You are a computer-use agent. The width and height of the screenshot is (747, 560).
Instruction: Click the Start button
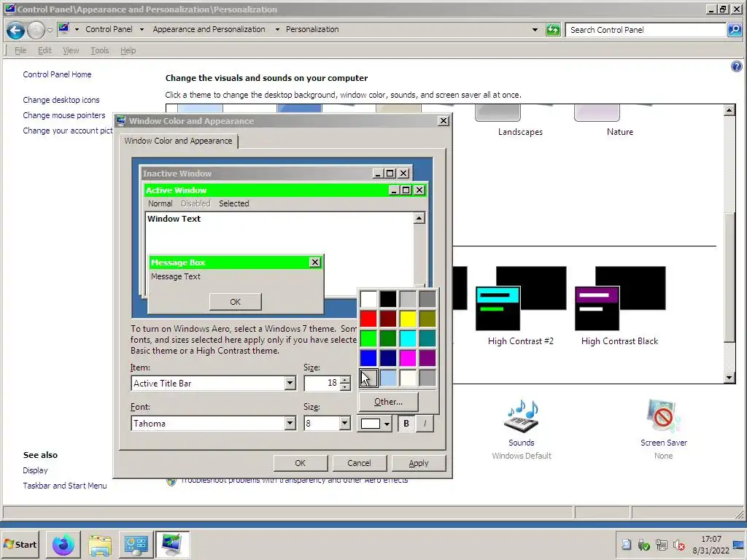20,545
